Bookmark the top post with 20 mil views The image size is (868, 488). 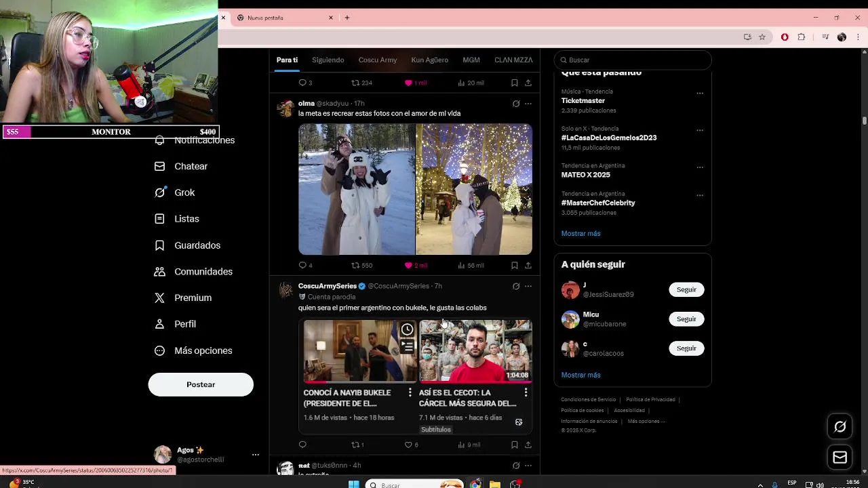click(514, 83)
